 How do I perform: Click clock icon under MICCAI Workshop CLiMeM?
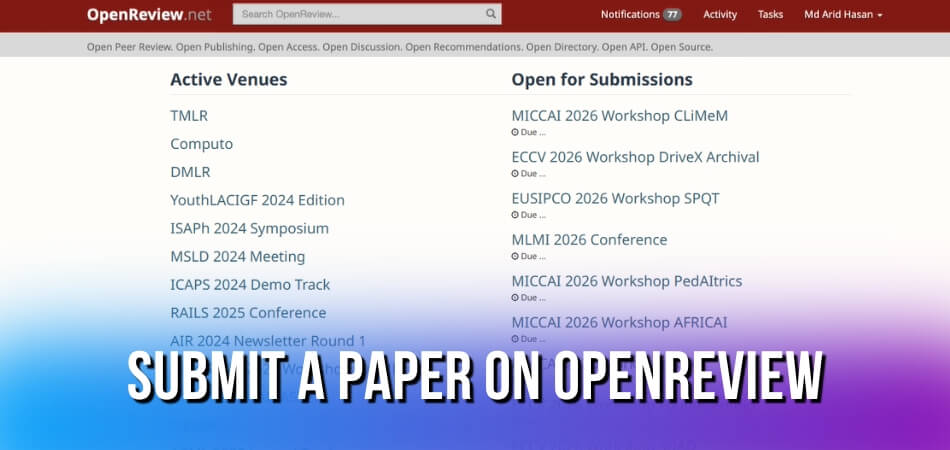pos(515,132)
